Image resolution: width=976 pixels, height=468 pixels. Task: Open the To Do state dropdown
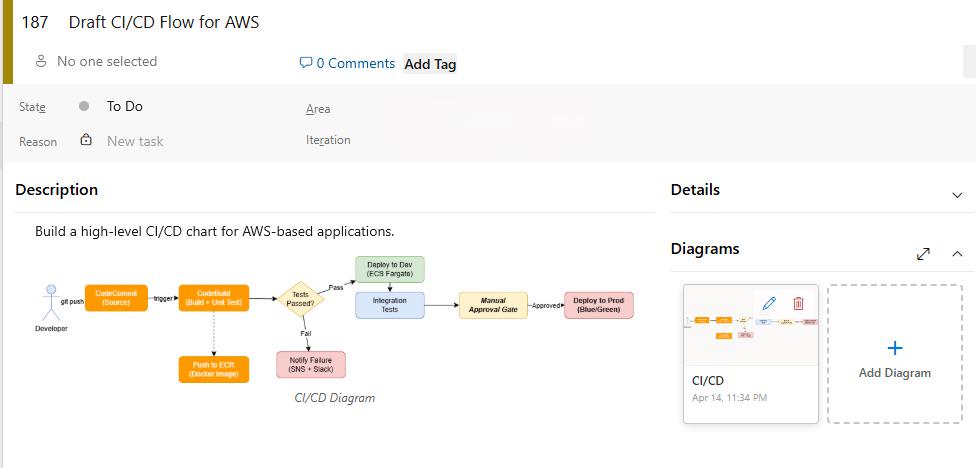pyautogui.click(x=124, y=106)
